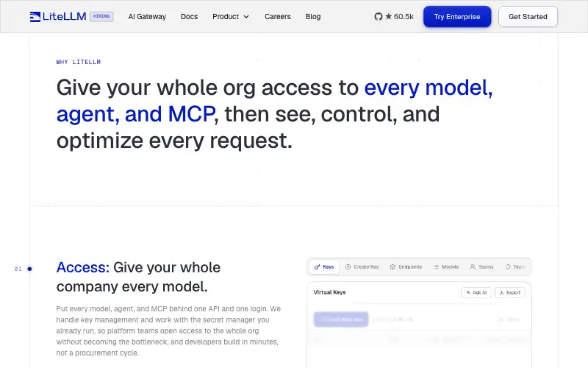The width and height of the screenshot is (588, 368).
Task: Click the "Access:" heading text
Action: (83, 267)
